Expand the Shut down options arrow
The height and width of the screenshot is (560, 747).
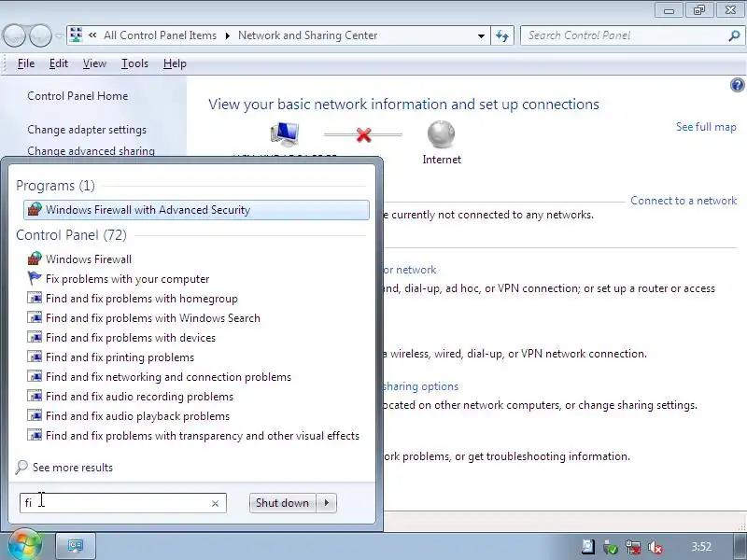point(326,503)
